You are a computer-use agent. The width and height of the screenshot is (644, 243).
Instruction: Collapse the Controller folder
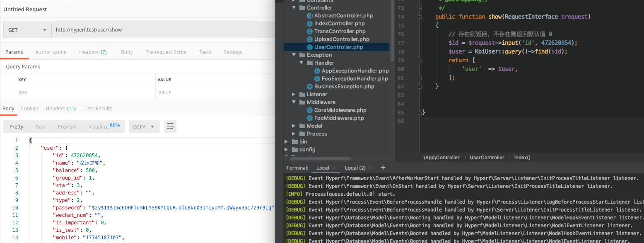tap(294, 7)
